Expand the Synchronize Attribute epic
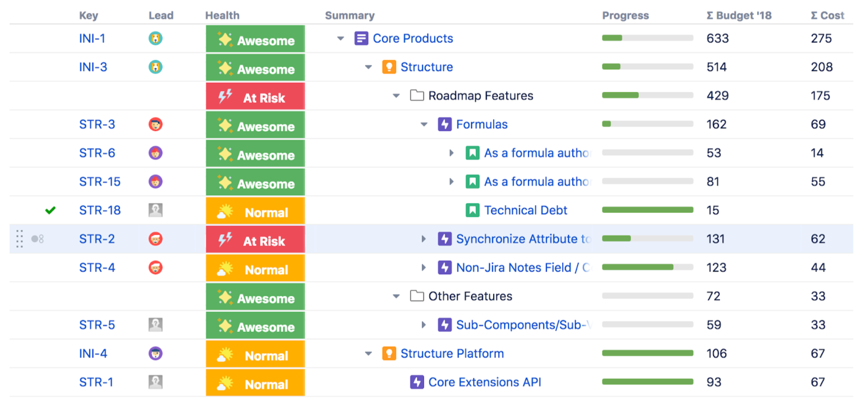 [x=424, y=239]
